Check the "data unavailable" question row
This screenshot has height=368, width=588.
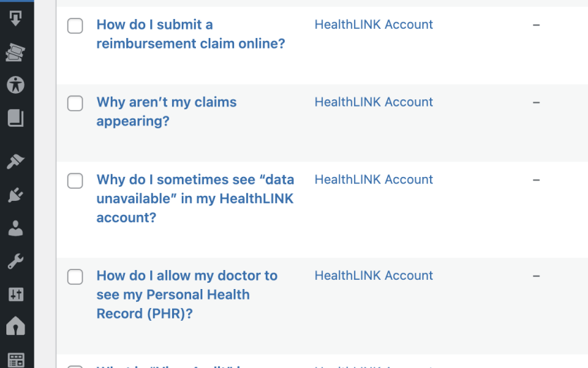coord(75,181)
